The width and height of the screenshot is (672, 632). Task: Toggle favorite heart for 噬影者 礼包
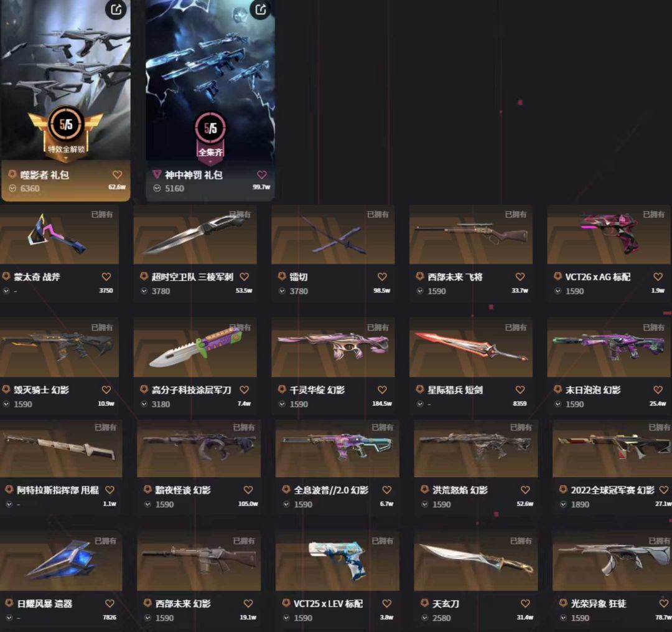click(118, 174)
